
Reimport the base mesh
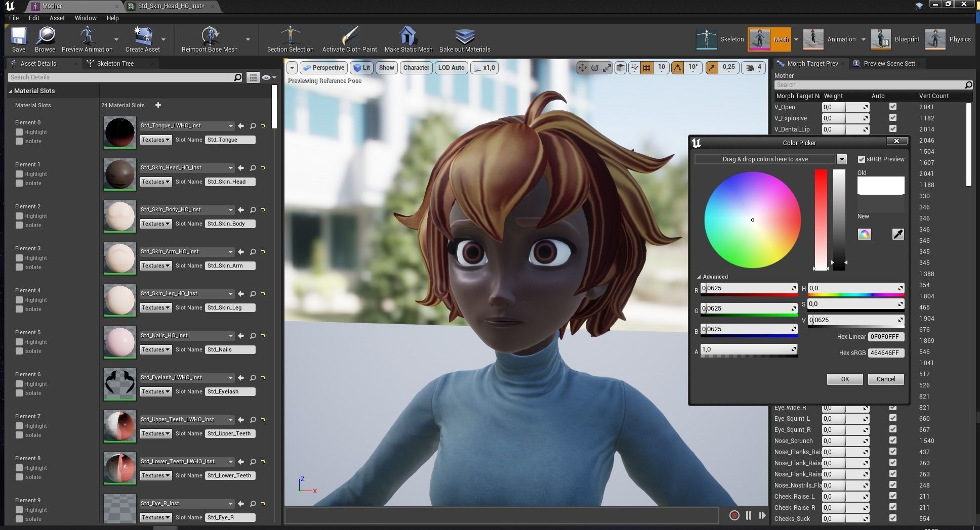point(210,39)
